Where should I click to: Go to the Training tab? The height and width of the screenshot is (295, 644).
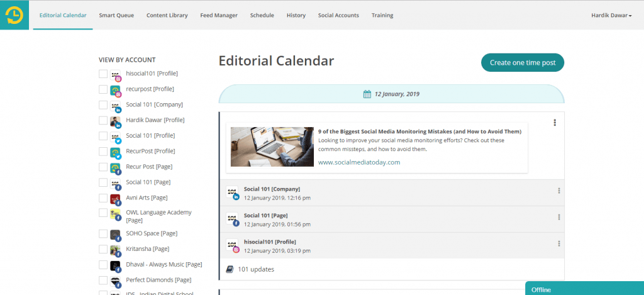click(382, 15)
